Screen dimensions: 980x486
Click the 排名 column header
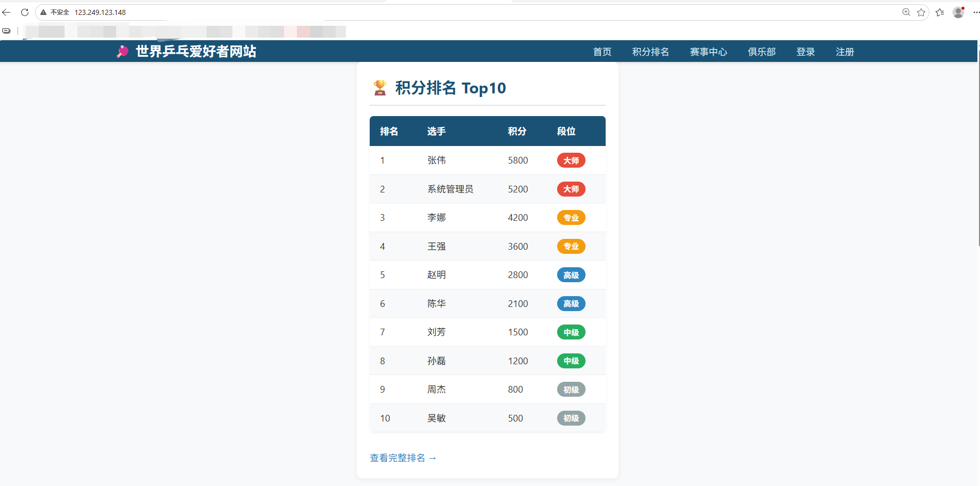click(x=389, y=132)
